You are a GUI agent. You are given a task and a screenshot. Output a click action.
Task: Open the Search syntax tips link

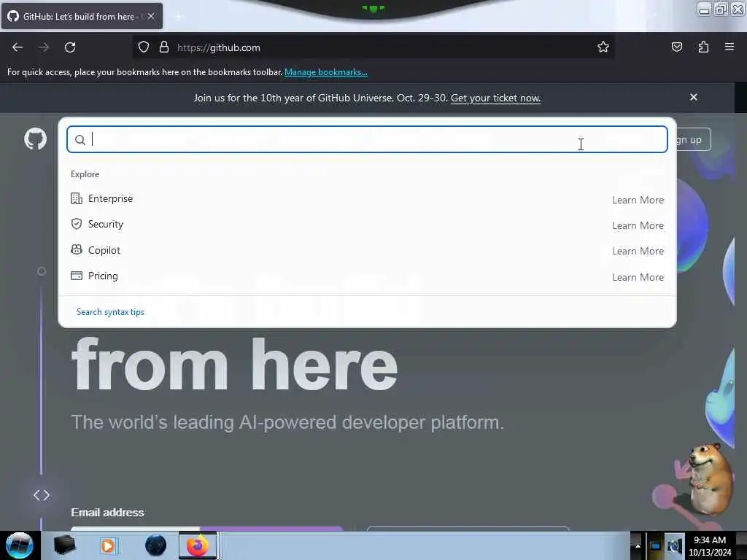111,312
